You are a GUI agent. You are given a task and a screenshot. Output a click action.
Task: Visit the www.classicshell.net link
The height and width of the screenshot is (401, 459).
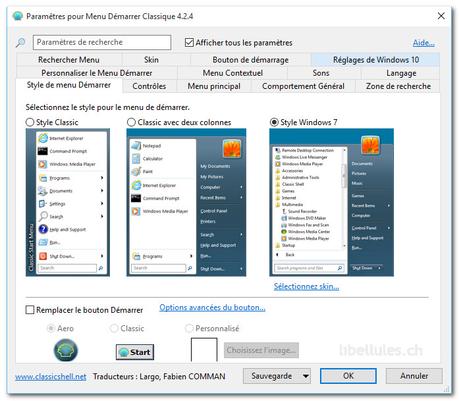(51, 377)
